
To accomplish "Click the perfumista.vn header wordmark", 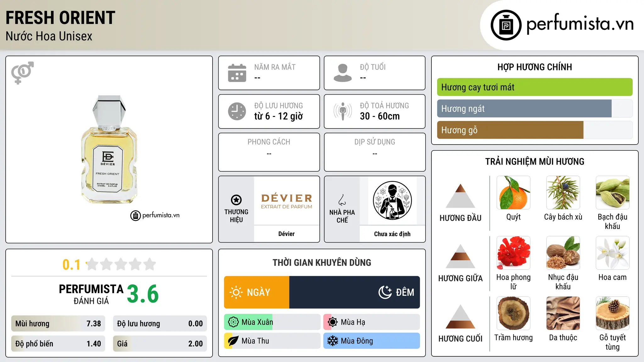I will 580,24.
